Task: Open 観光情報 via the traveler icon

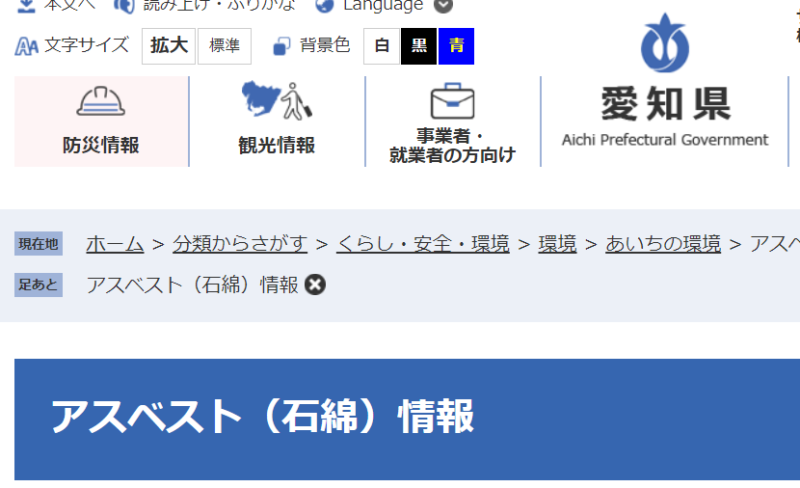Action: [277, 101]
